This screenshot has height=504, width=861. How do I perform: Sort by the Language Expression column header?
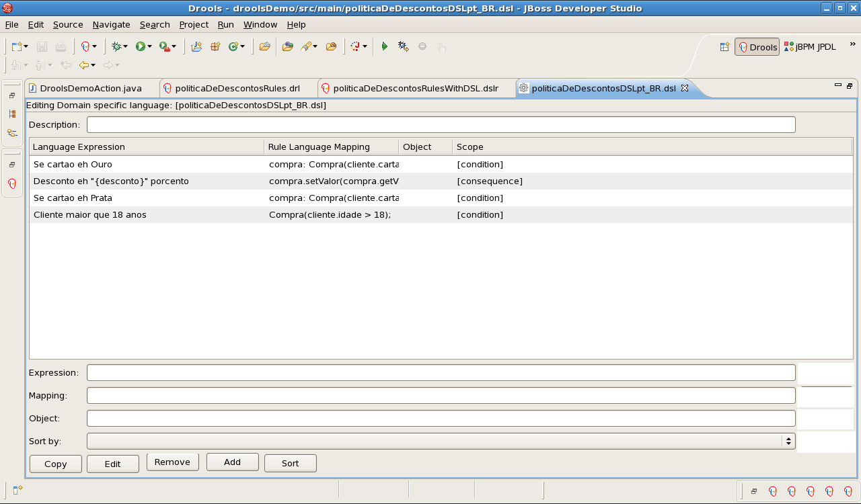(x=147, y=146)
